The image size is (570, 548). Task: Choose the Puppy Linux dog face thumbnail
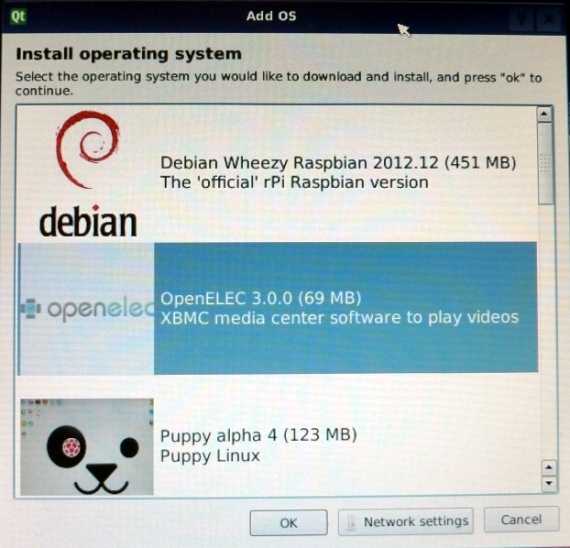point(87,447)
